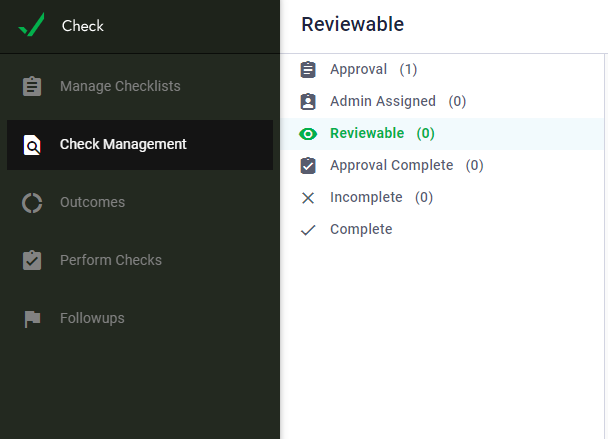
Task: Click the Approval Complete checkmark clipboard icon
Action: click(x=308, y=165)
